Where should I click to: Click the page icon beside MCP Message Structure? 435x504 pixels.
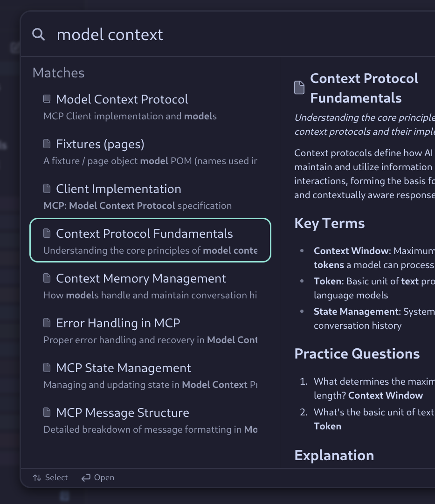[47, 412]
